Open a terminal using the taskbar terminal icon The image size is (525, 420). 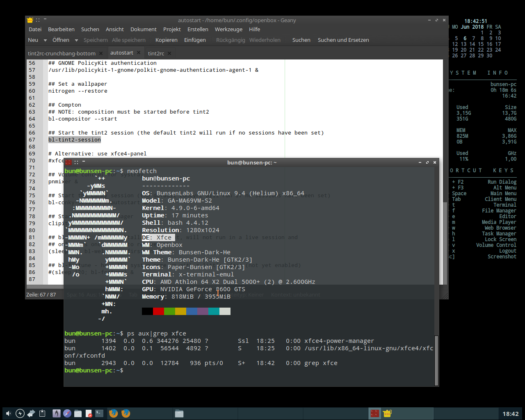(x=98, y=413)
